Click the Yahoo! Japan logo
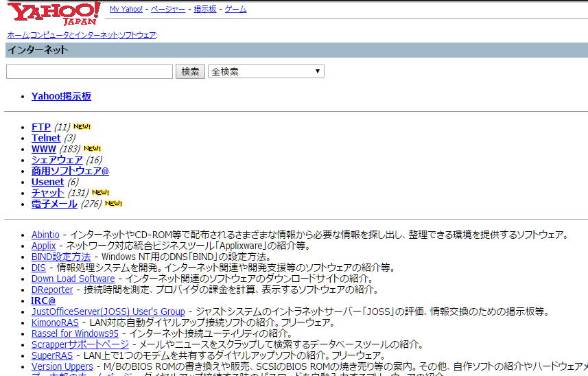This screenshot has height=376, width=588. pos(54,14)
